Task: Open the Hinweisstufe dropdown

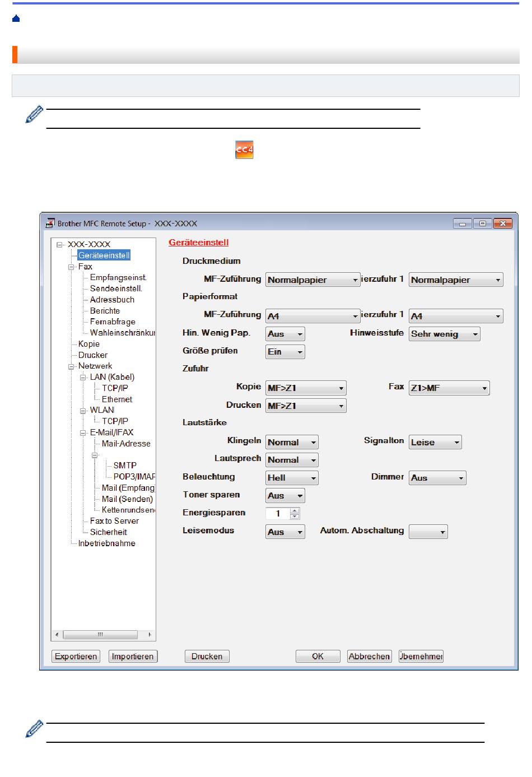Action: (x=445, y=334)
